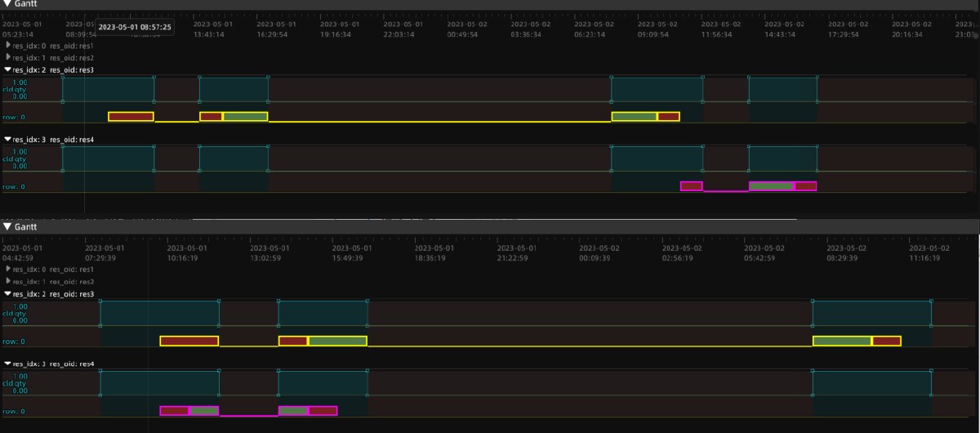Select rightmost red bar, lower Gantt res4 row

pyautogui.click(x=323, y=411)
